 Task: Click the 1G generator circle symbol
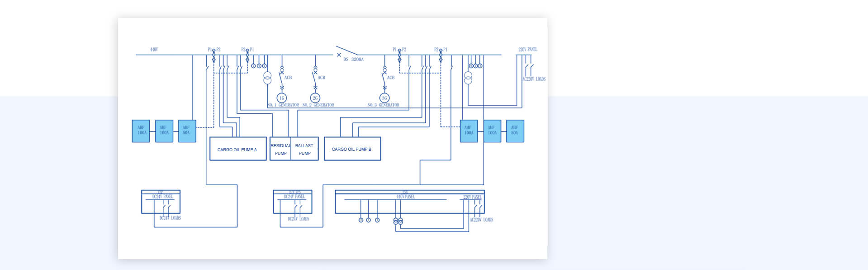pyautogui.click(x=282, y=98)
